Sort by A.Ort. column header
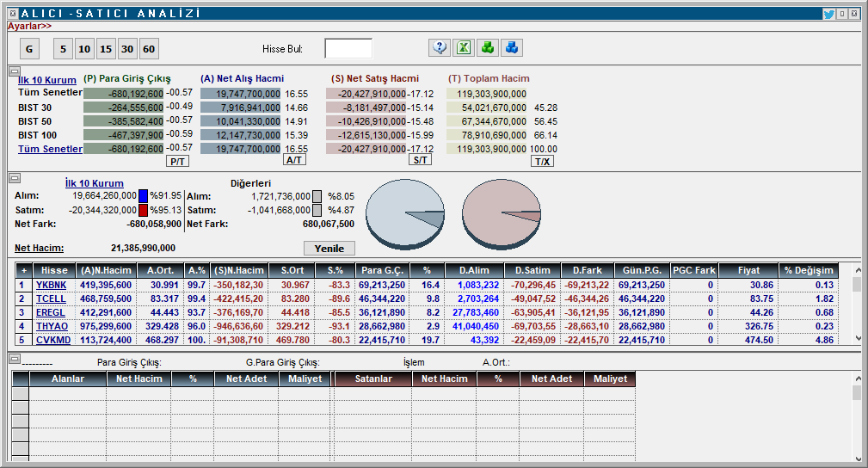 [161, 270]
